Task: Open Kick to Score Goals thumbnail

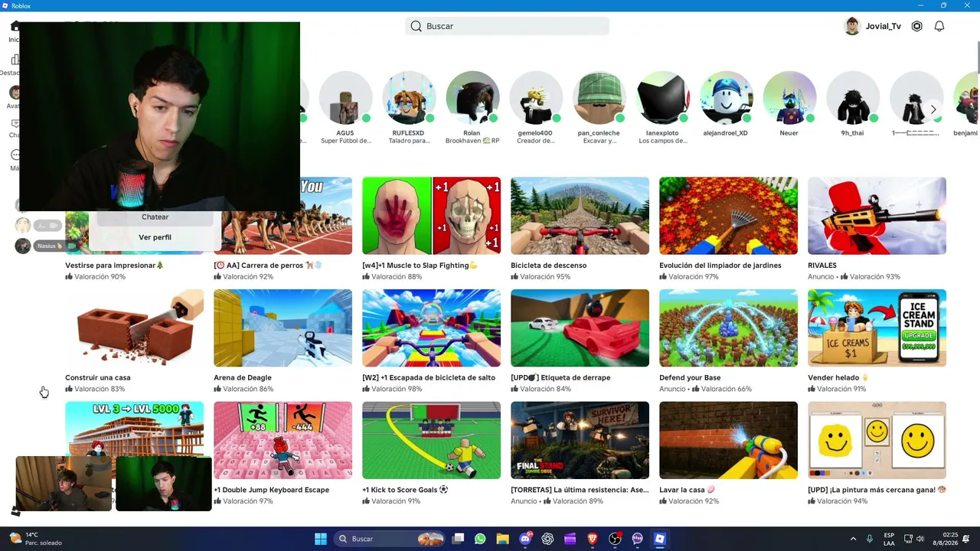Action: (x=432, y=440)
